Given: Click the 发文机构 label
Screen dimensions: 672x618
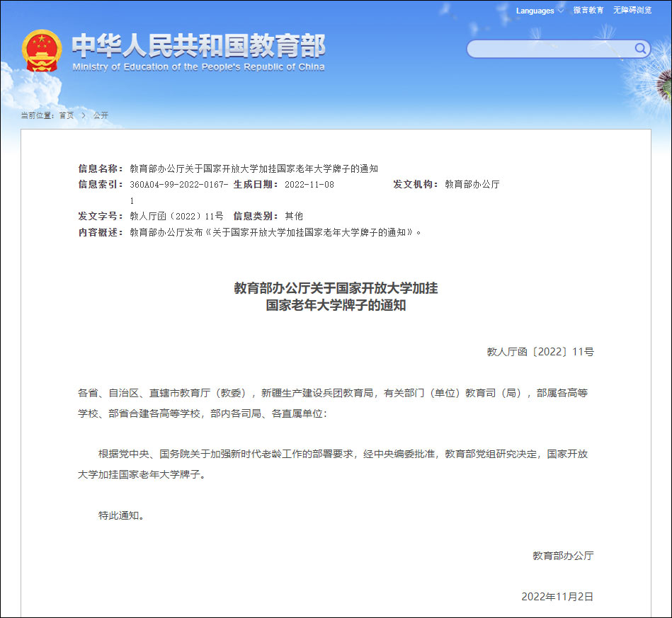Looking at the screenshot, I should click(416, 185).
